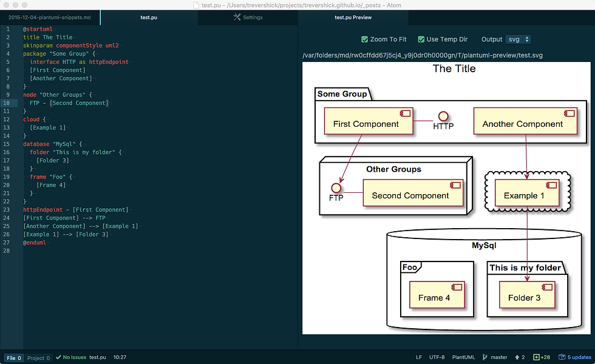Click the Settings tools icon in tab
This screenshot has width=595, height=364.
pos(237,17)
